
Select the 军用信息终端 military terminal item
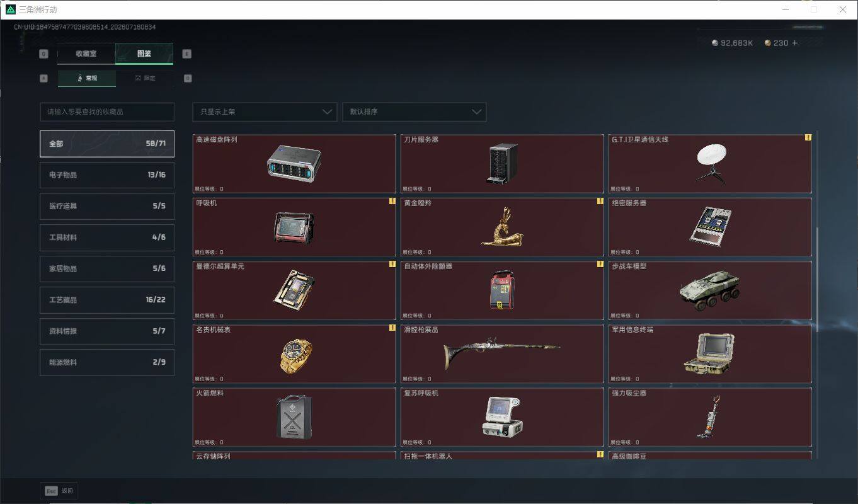tap(710, 354)
